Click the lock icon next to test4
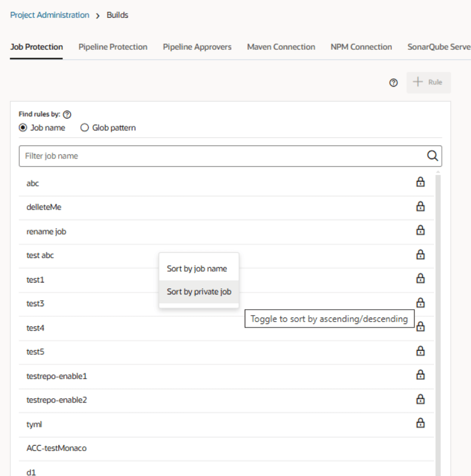471x476 pixels. (421, 326)
